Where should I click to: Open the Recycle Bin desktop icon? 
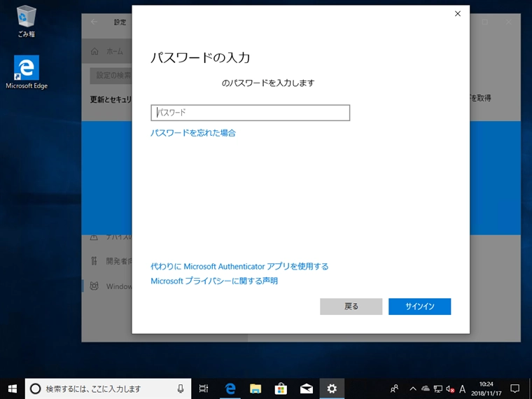[x=26, y=22]
